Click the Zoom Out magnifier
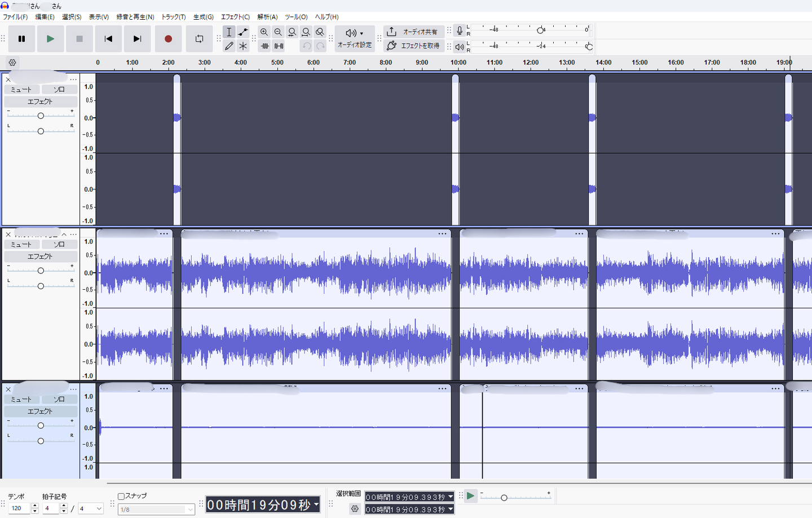812x518 pixels. tap(278, 32)
